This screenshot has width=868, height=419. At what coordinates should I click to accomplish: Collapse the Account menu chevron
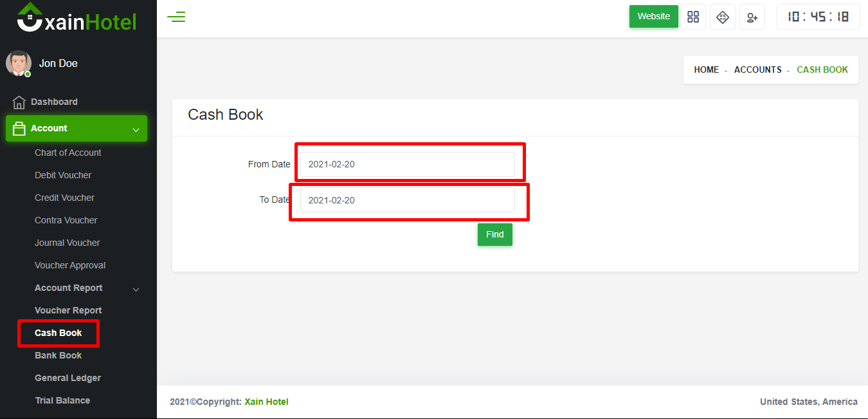pyautogui.click(x=136, y=129)
